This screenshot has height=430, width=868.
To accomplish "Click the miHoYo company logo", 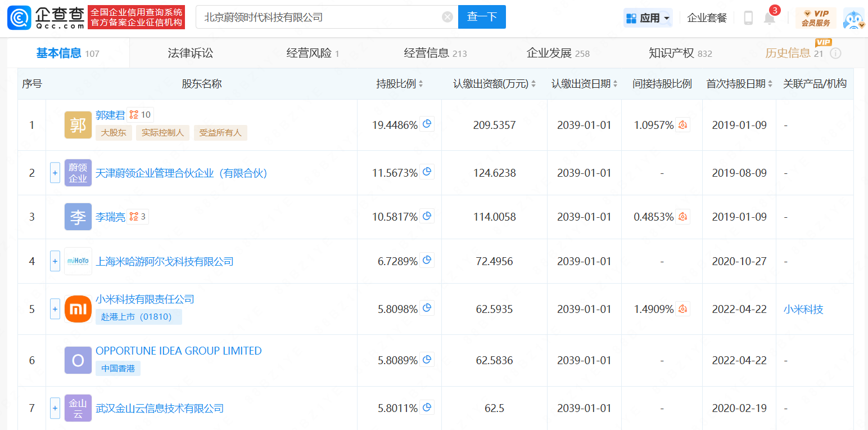I will click(x=78, y=261).
